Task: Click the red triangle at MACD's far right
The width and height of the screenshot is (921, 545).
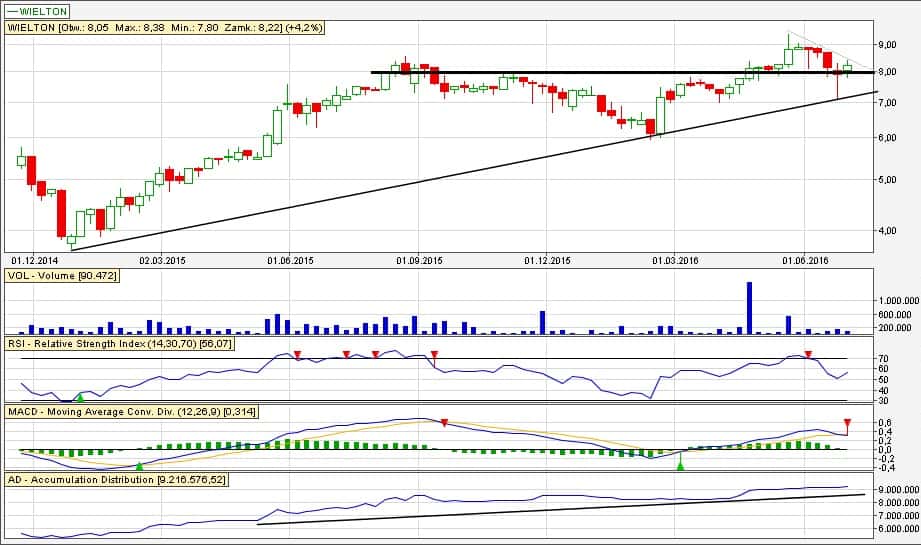Action: coord(847,423)
